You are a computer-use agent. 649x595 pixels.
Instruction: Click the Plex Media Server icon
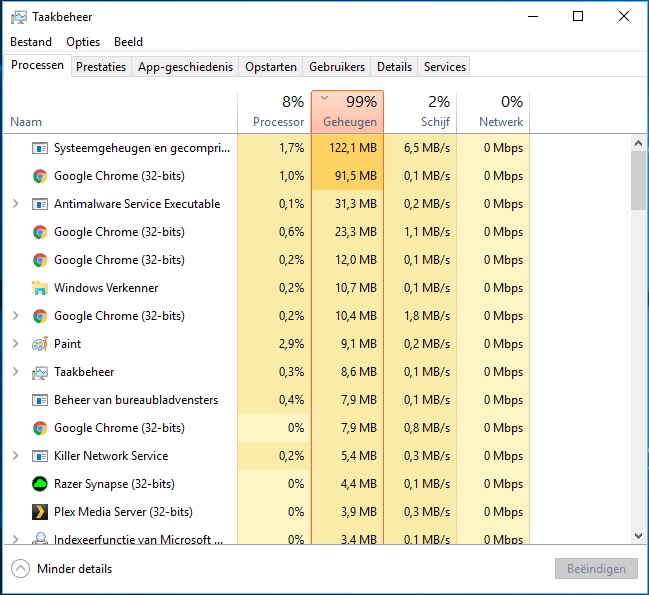(x=39, y=512)
